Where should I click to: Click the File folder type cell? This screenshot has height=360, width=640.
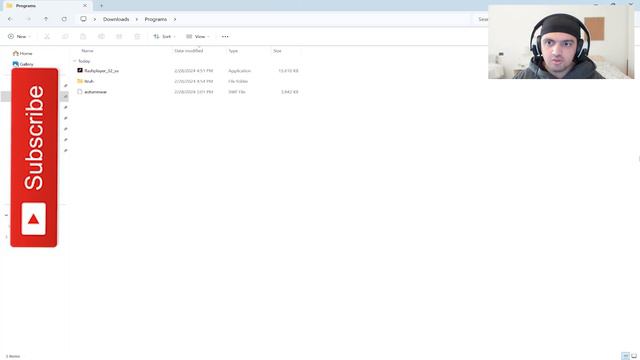coord(238,81)
